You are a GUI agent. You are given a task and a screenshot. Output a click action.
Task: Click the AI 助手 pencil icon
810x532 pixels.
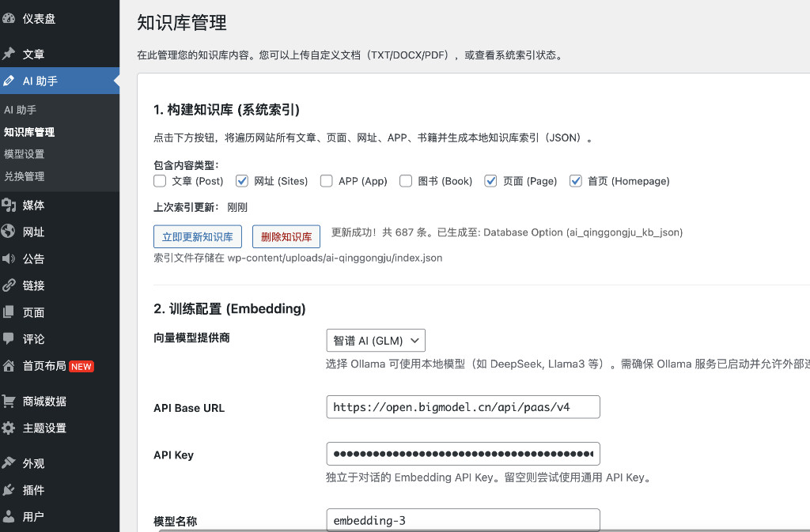[11, 80]
